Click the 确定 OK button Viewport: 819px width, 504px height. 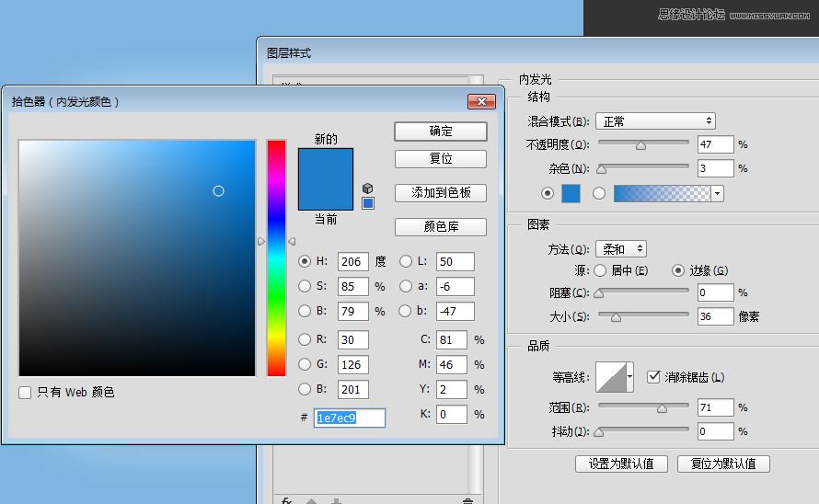pos(440,132)
